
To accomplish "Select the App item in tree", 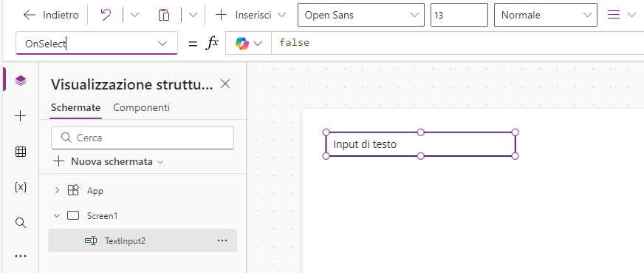I will [x=95, y=191].
